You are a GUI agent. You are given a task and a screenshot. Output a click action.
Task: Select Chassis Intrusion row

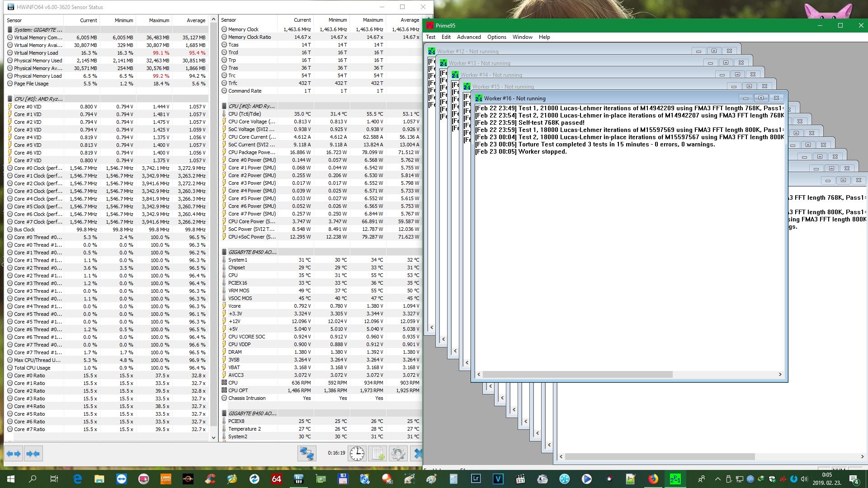tap(321, 398)
